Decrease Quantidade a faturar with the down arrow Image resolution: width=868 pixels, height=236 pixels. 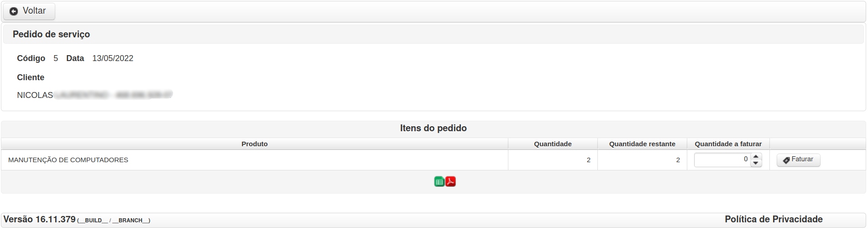pyautogui.click(x=756, y=163)
